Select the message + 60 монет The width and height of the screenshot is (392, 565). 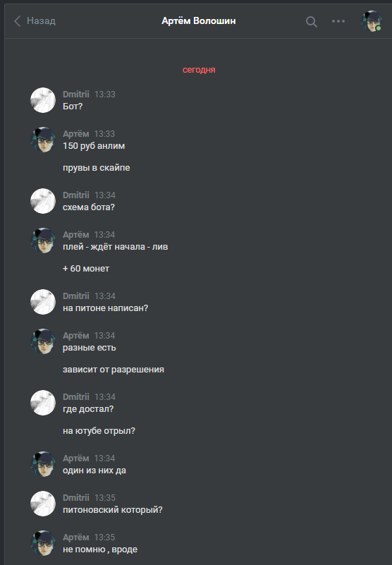pos(86,269)
